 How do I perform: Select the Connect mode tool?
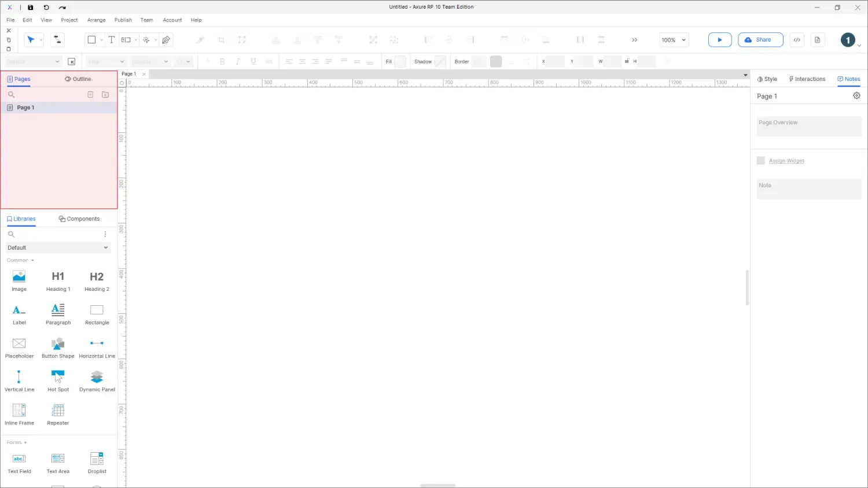click(x=57, y=40)
